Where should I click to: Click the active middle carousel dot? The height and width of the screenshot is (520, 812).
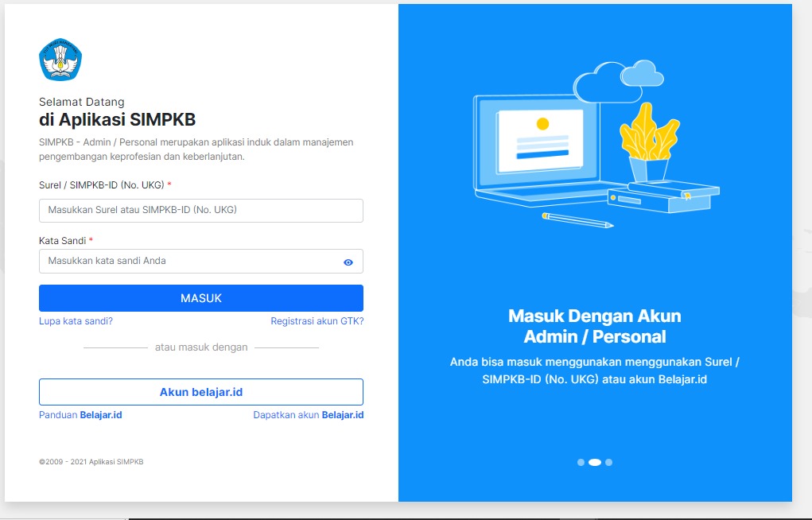pos(596,461)
